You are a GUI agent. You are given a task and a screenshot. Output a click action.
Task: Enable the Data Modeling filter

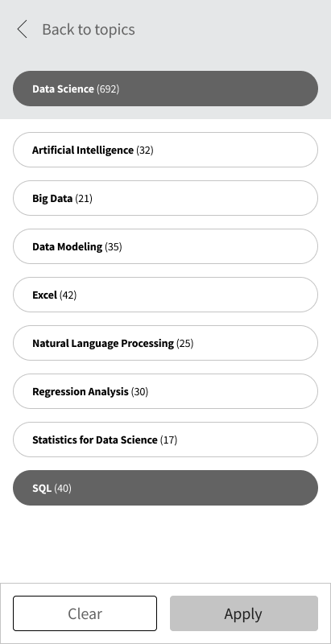(166, 246)
